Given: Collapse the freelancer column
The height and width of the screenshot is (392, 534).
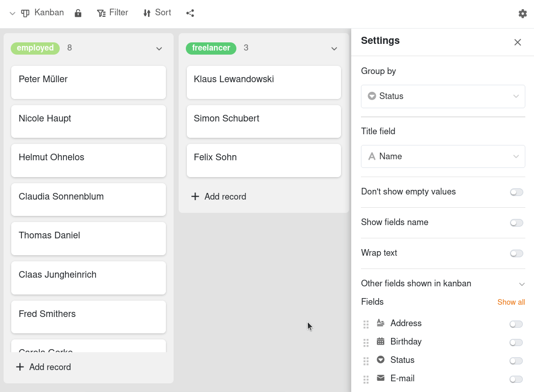Looking at the screenshot, I should pos(334,49).
